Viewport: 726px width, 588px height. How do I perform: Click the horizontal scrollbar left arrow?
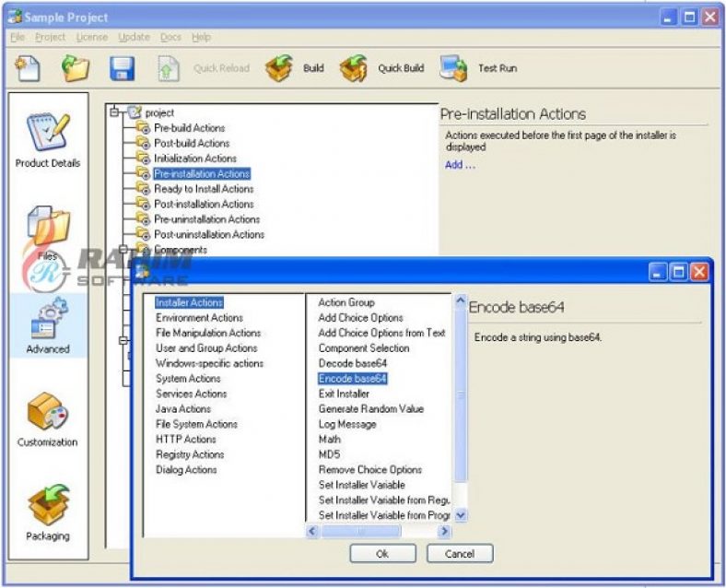312,531
